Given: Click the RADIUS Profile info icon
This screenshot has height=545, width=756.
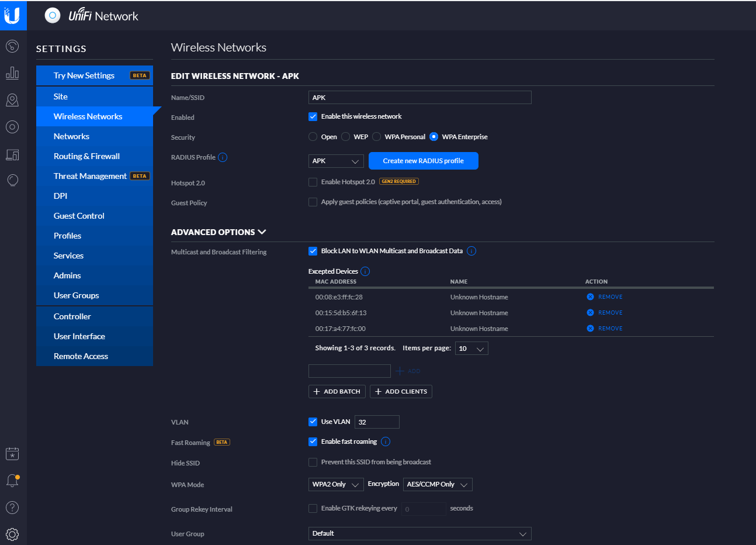Looking at the screenshot, I should 223,157.
